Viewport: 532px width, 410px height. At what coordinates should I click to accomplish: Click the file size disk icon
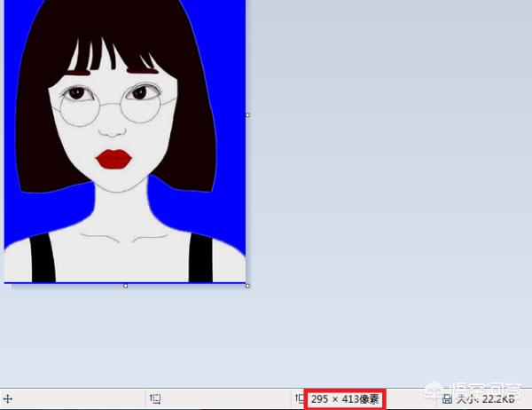click(x=448, y=399)
